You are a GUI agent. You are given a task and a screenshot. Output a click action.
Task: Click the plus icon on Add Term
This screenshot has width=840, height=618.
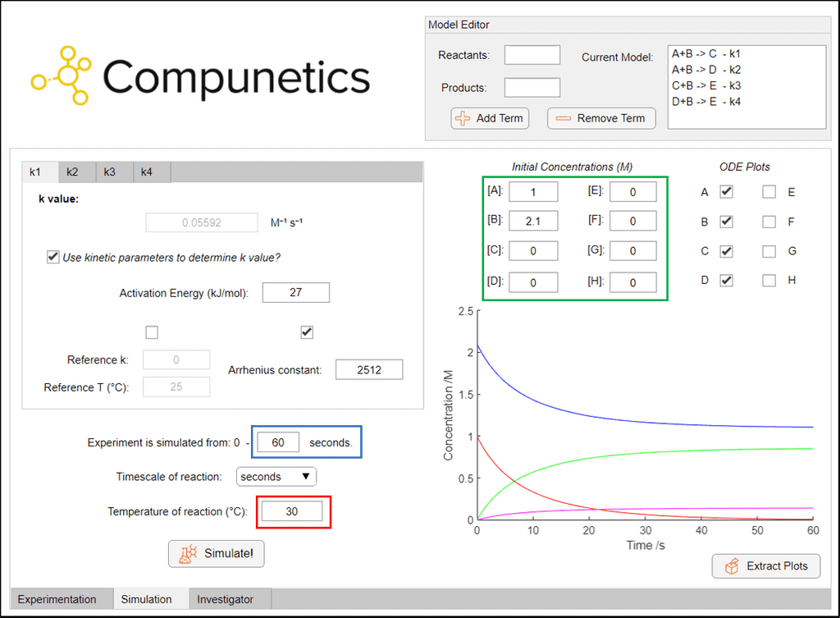coord(462,118)
